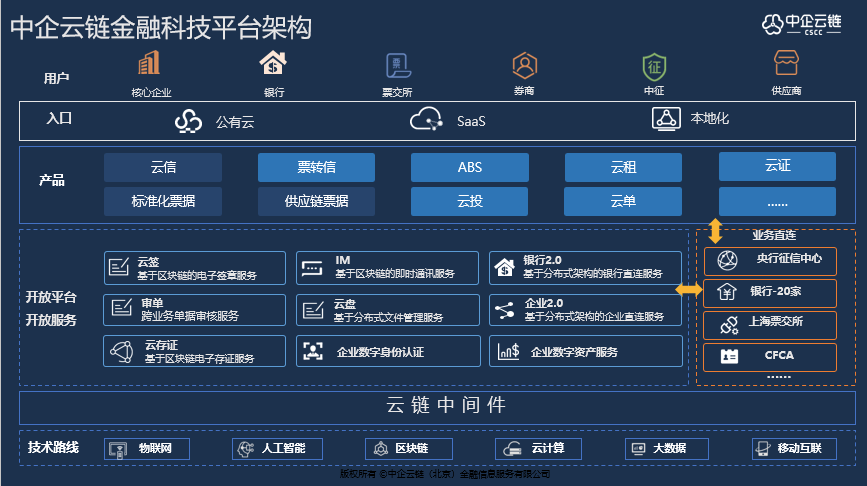
Task: Click the 技术路线 label
Action: (53, 447)
